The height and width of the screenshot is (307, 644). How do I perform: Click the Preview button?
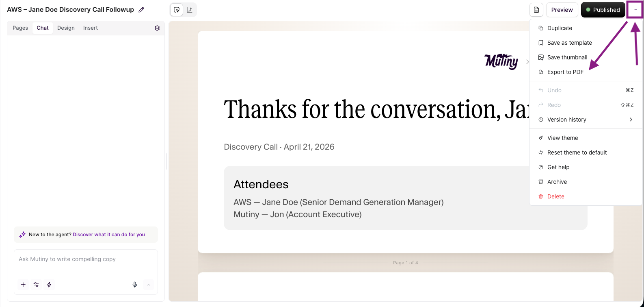click(x=562, y=10)
